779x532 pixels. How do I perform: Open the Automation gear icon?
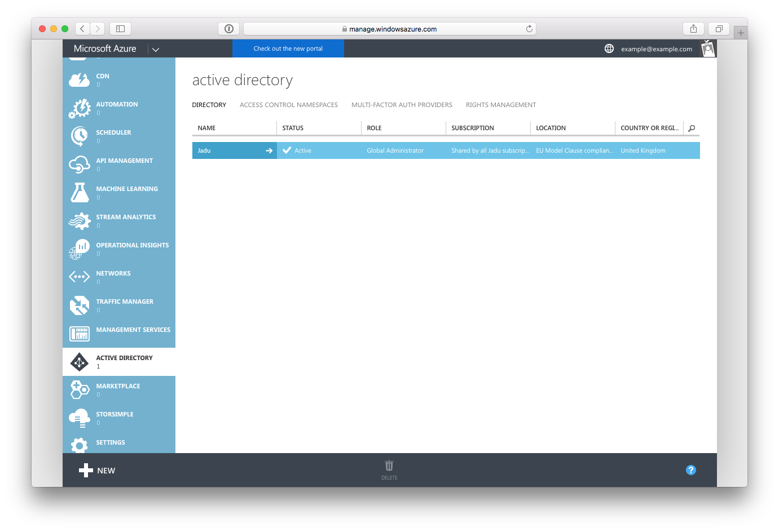point(80,108)
